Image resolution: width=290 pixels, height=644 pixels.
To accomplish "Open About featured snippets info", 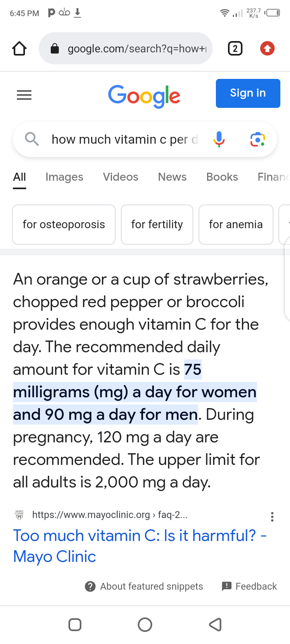I will click(x=144, y=586).
